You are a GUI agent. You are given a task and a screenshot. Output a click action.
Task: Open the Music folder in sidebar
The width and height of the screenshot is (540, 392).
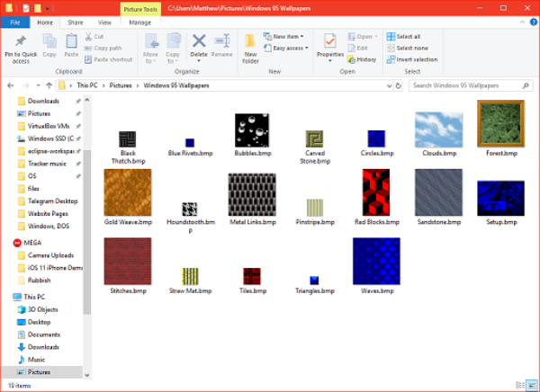[x=36, y=359]
